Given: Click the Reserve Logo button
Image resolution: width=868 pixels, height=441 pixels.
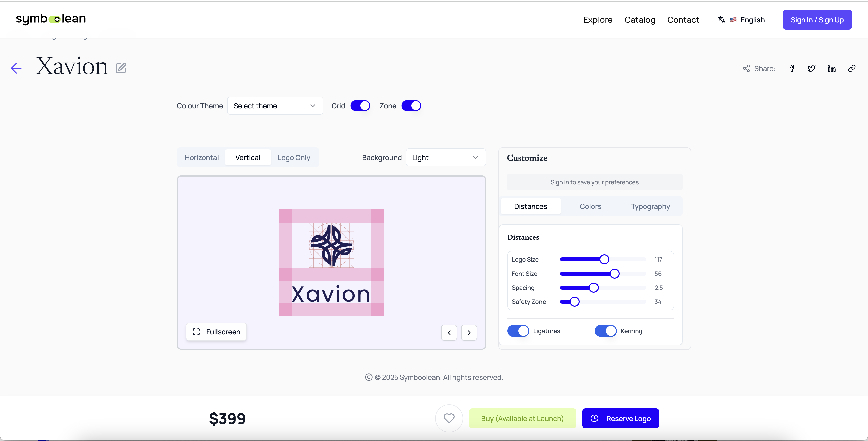Looking at the screenshot, I should (621, 418).
